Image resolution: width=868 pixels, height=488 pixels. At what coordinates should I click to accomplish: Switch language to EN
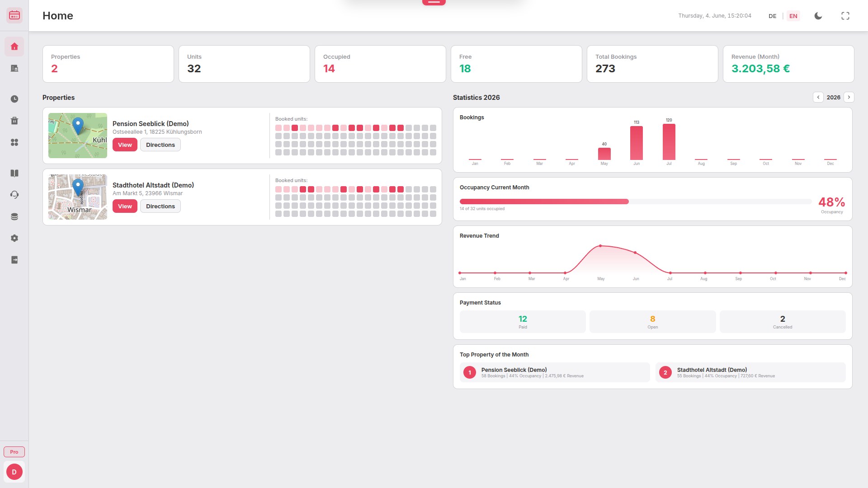pyautogui.click(x=793, y=16)
